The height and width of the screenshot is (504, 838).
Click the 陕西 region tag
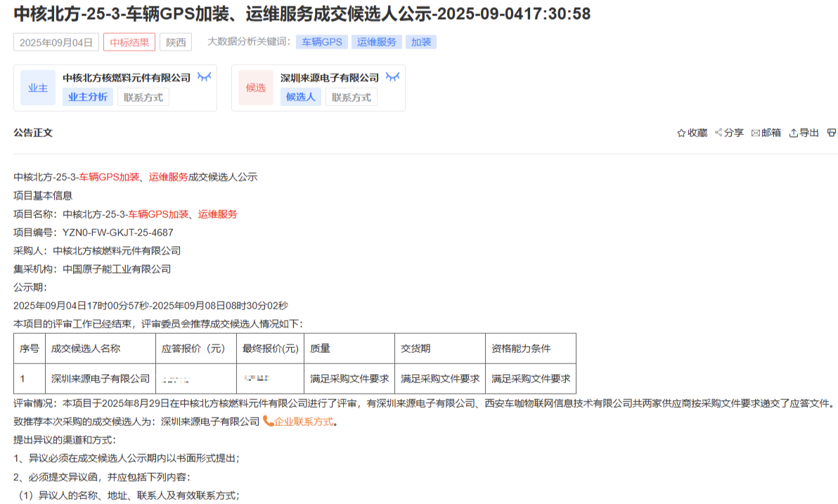176,42
